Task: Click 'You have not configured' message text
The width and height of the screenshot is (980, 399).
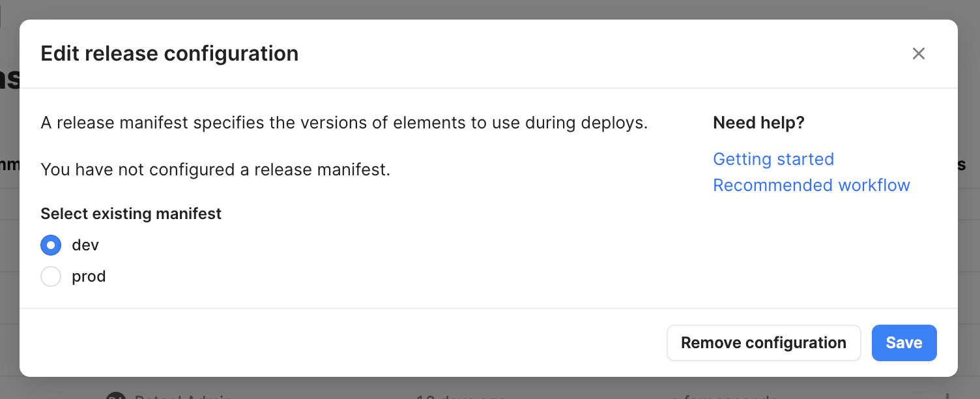Action: [215, 170]
